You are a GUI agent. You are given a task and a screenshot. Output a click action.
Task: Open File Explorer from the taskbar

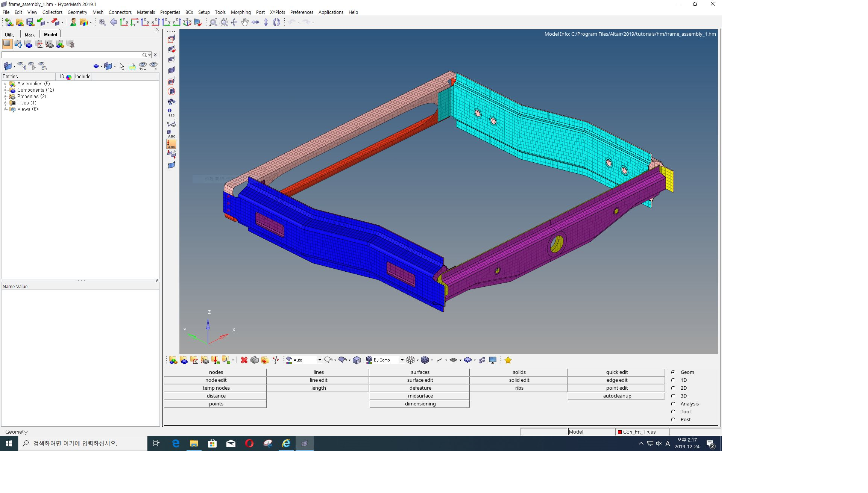point(194,443)
